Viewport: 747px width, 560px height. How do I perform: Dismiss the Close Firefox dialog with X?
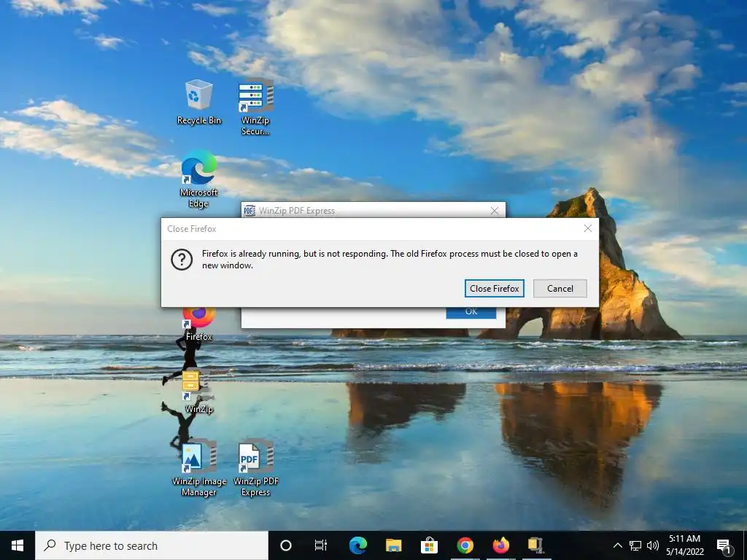click(587, 228)
